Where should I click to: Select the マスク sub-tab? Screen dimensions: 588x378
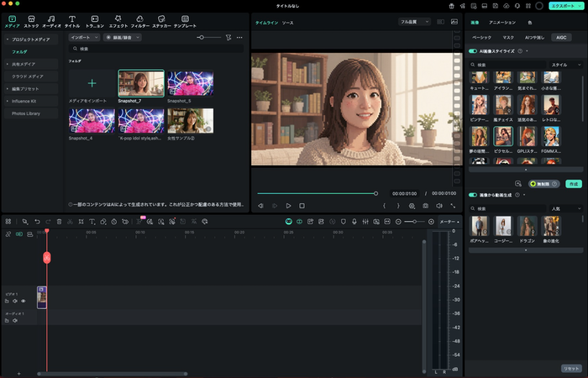[509, 38]
